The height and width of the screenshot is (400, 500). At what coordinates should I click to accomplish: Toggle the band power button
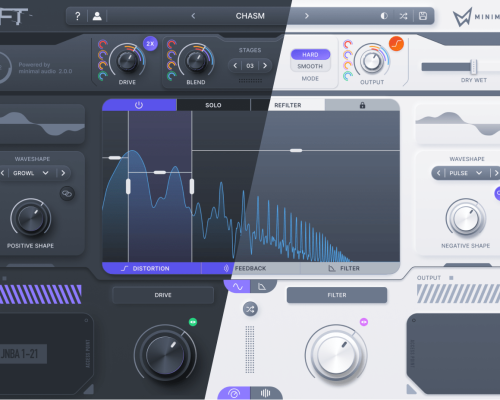139,105
